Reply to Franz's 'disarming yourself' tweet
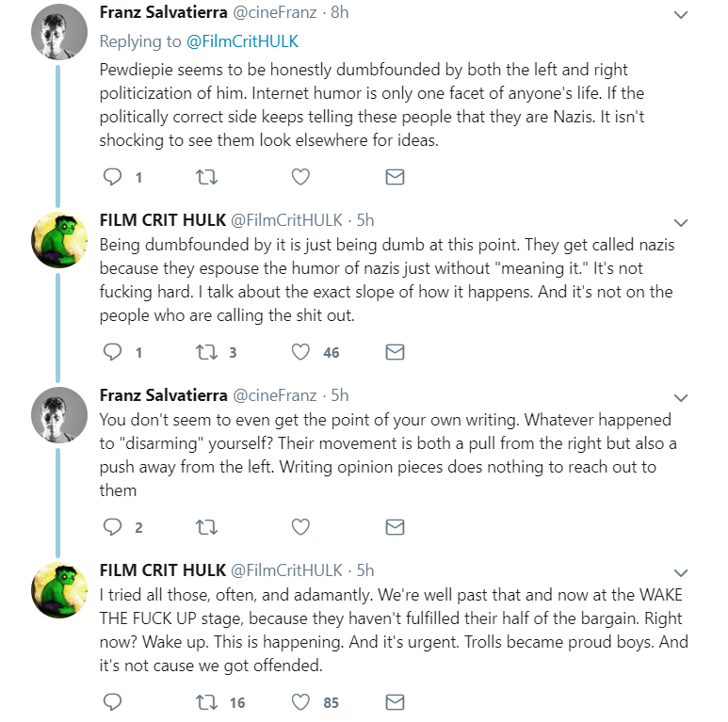This screenshot has height=722, width=728. 112,527
